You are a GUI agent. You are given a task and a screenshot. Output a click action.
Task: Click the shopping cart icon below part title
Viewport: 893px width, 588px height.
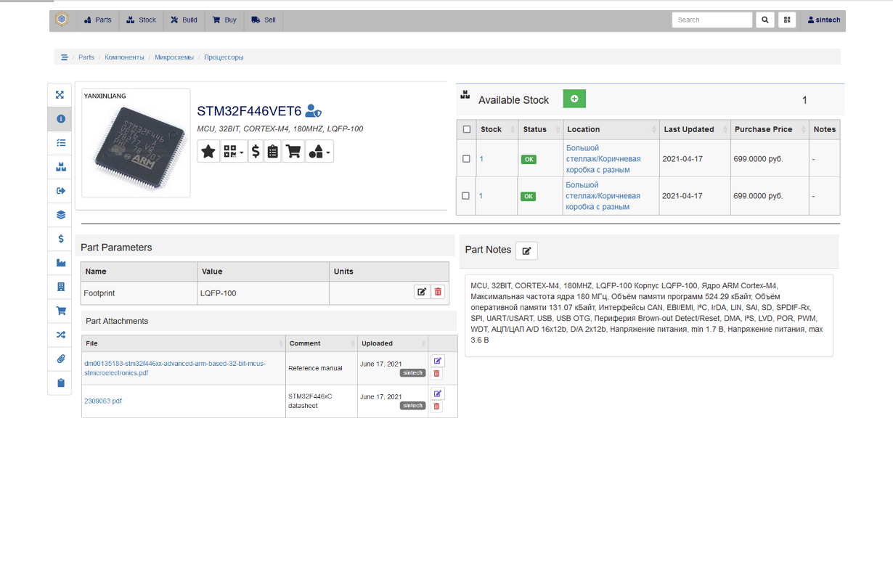pyautogui.click(x=293, y=152)
